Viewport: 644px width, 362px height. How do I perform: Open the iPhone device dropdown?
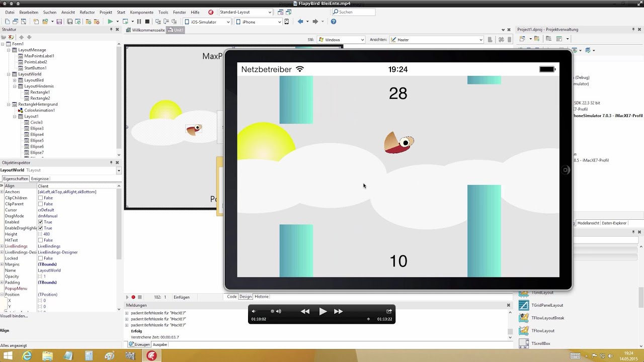(x=279, y=22)
